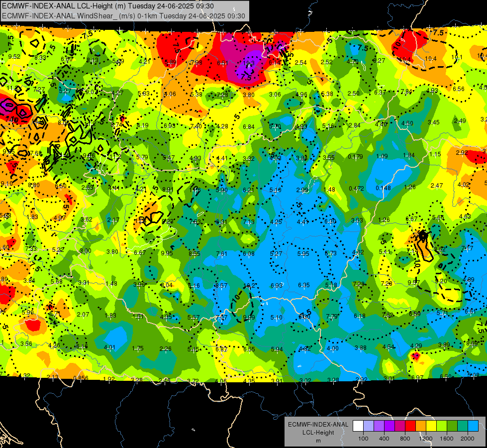Click the grid value 2.92
This screenshot has width=487, height=448.
point(462,153)
